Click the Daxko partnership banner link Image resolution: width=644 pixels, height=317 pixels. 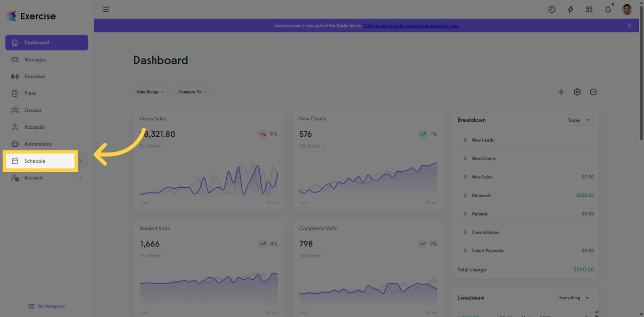(x=411, y=25)
